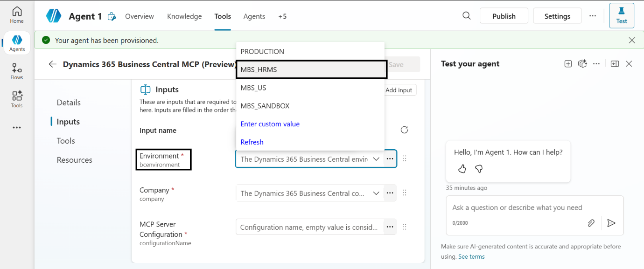
Task: Open the Resources section of the MCP tool
Action: tap(74, 159)
